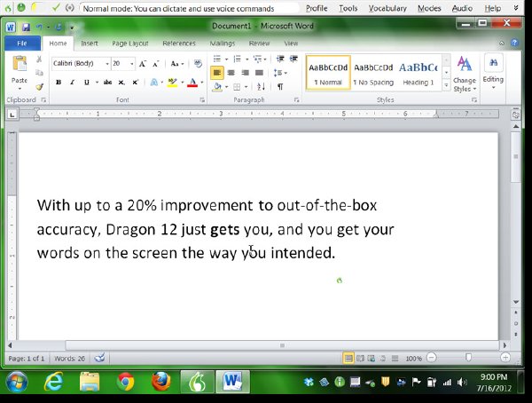Click the Borders icon
The image size is (532, 403).
(237, 87)
